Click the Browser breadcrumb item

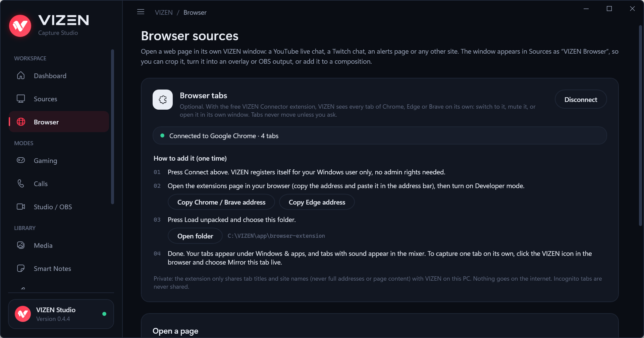coord(195,12)
